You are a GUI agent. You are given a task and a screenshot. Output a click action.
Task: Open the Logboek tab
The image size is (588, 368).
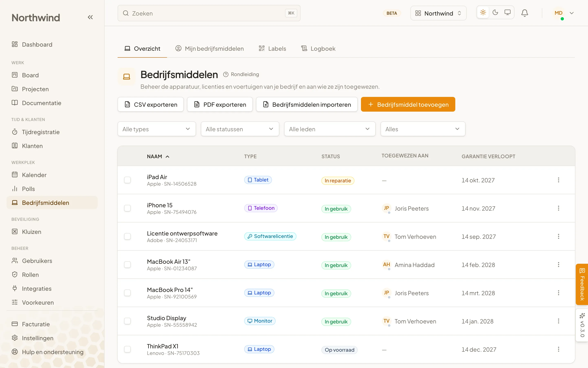[x=318, y=49]
